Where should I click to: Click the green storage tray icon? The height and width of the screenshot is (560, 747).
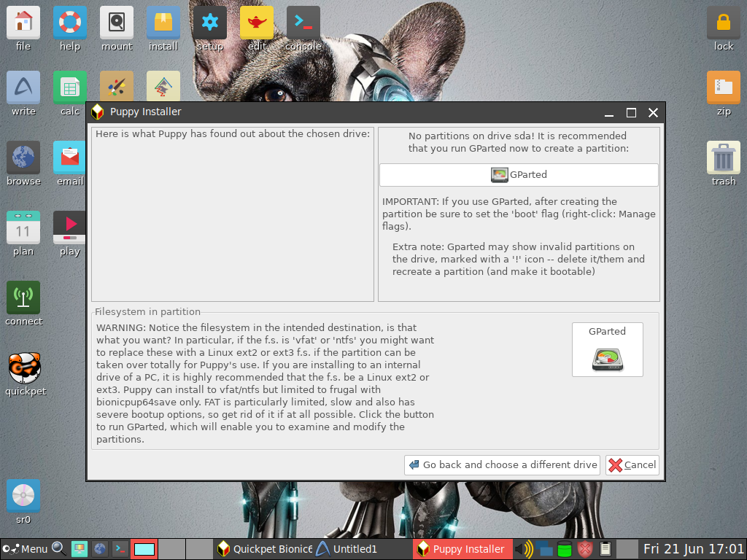point(565,549)
